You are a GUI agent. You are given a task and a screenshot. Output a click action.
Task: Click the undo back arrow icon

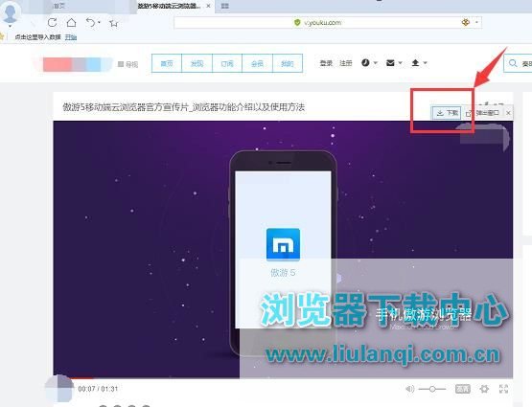click(90, 23)
